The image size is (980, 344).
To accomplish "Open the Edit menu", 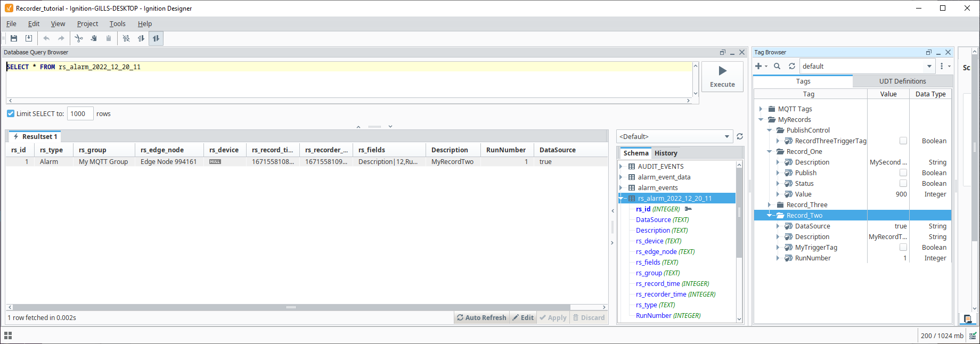I will [34, 24].
